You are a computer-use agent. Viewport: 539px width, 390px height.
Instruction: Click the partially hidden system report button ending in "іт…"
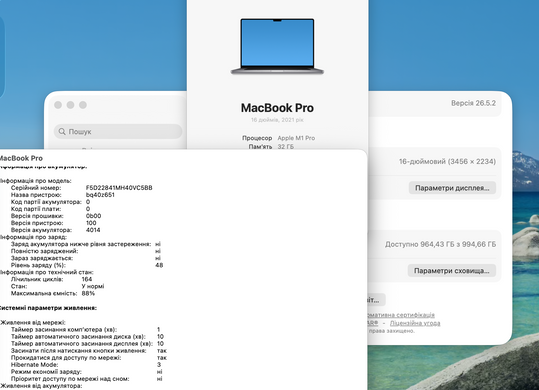[376, 300]
